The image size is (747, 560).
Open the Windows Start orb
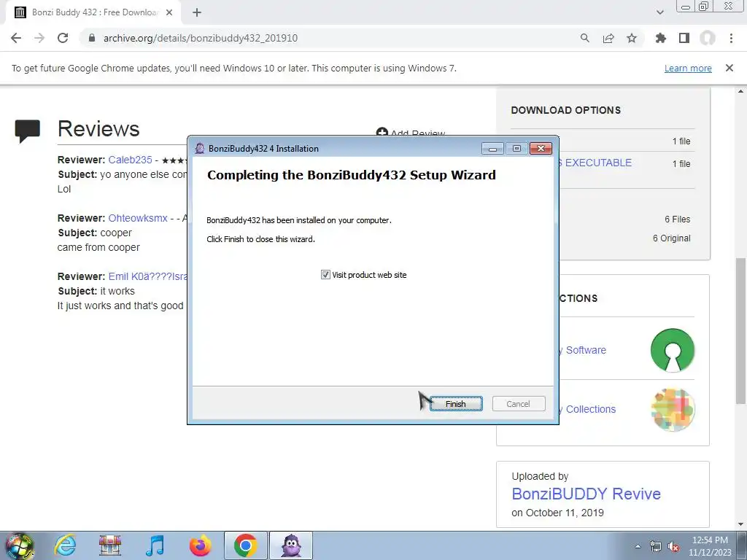(x=19, y=545)
